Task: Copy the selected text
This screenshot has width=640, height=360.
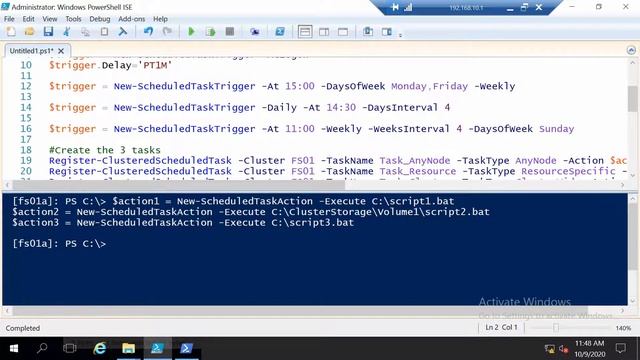Action: 85,31
